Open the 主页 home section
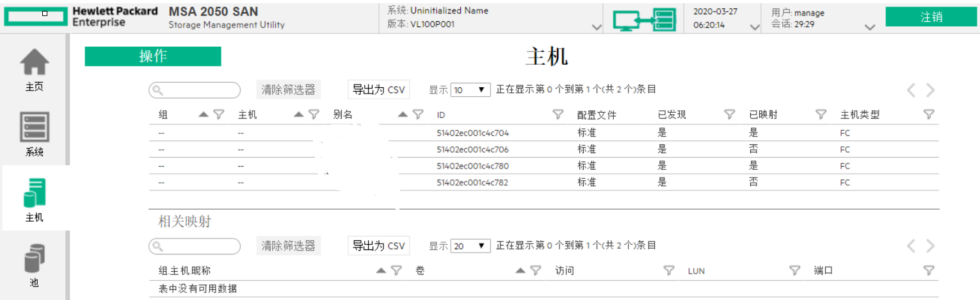The width and height of the screenshot is (980, 300). (x=35, y=71)
